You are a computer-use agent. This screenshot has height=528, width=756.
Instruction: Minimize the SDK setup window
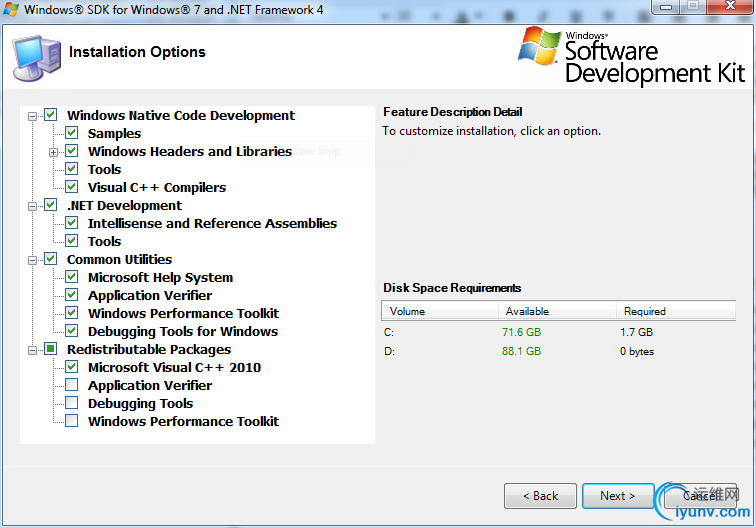(x=666, y=7)
